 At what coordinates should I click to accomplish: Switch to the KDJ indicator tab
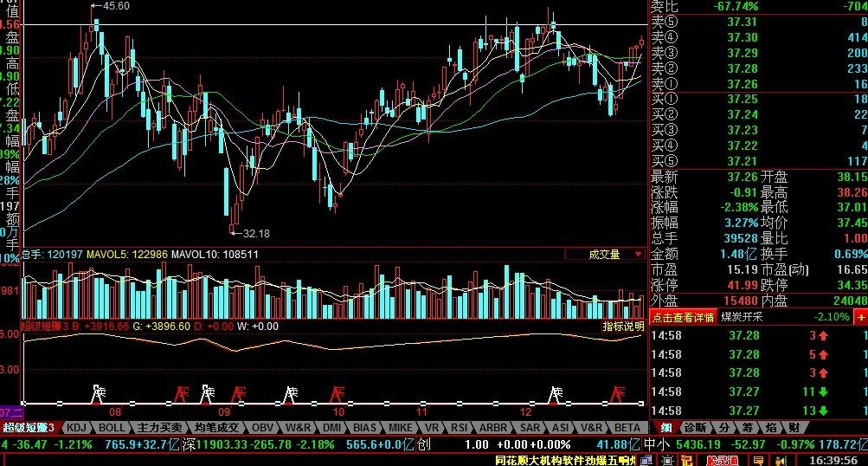pos(77,428)
